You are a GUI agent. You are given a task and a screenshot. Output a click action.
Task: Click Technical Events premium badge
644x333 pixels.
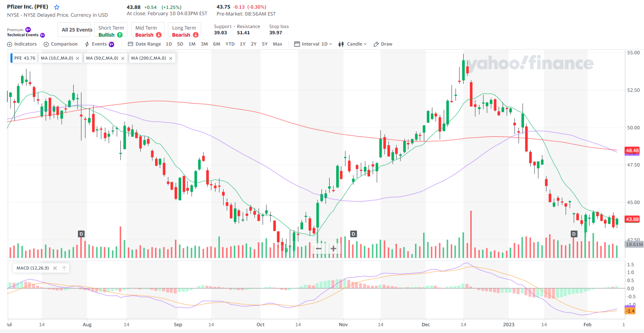click(x=42, y=35)
